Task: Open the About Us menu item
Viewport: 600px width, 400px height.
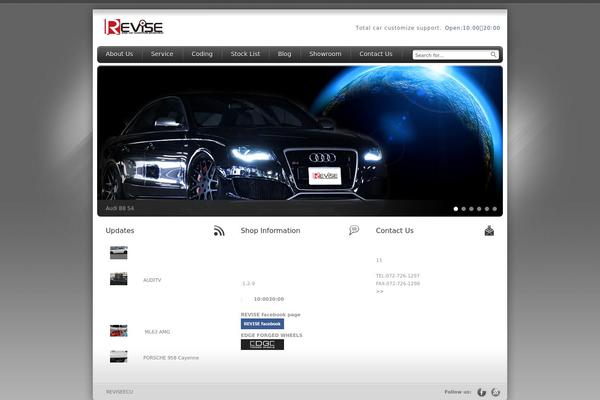Action: (119, 54)
